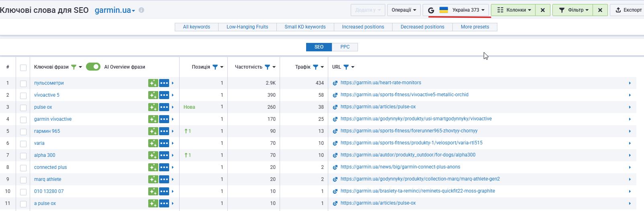Viewport: 644px width, 211px height.
Task: Click the filter funnel icon on Трафік column
Action: [316, 67]
